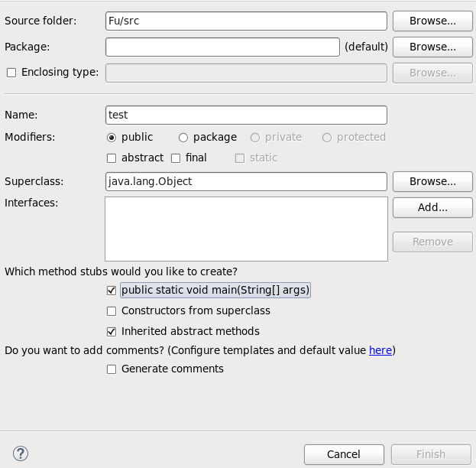
Task: Edit the Superclass text field
Action: coord(246,181)
